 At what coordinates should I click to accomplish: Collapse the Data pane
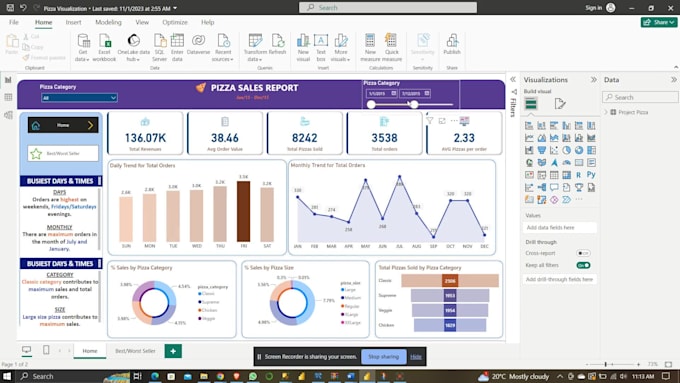(673, 80)
